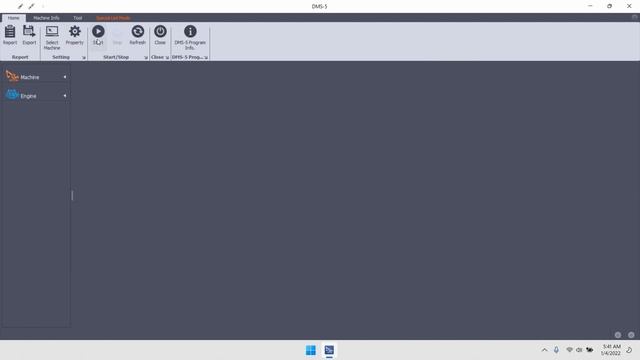Click the sidebar splitter handle
The width and height of the screenshot is (640, 360).
click(72, 196)
